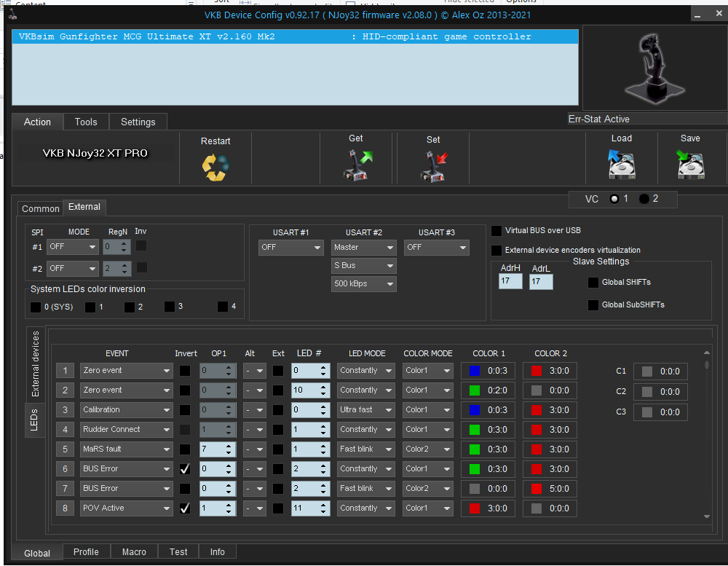The height and width of the screenshot is (566, 728).
Task: Click C1 color swatch
Action: coord(646,372)
